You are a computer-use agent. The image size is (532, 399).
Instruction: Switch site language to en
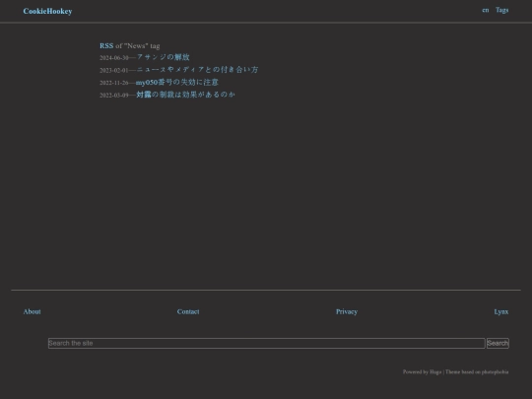(486, 10)
